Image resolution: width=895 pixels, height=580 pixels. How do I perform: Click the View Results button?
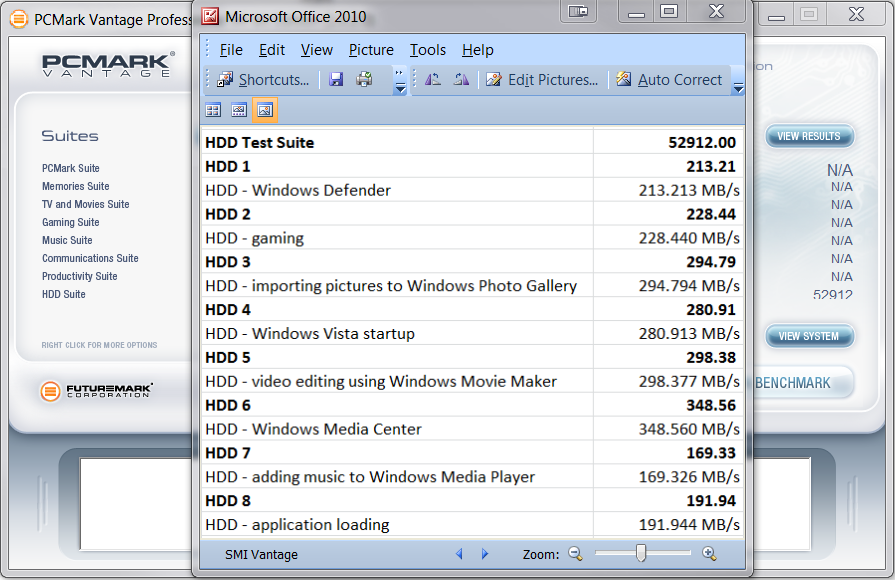(809, 136)
